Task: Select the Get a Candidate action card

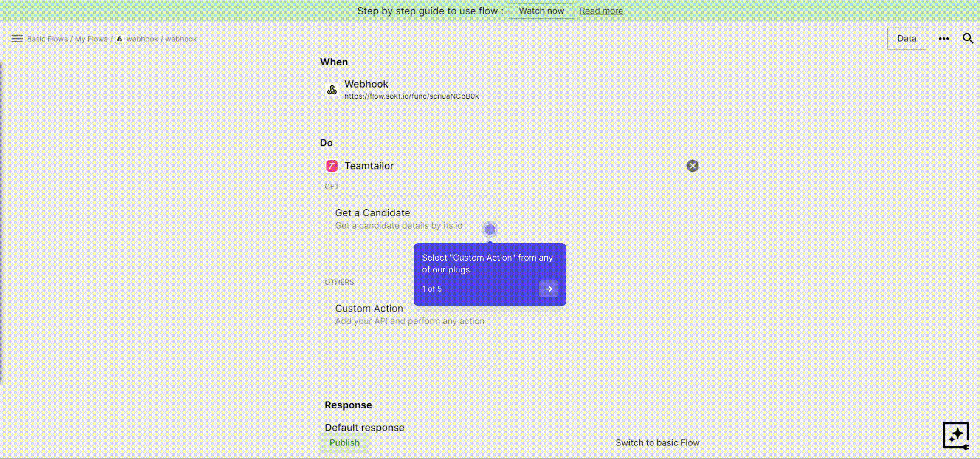Action: click(x=411, y=232)
